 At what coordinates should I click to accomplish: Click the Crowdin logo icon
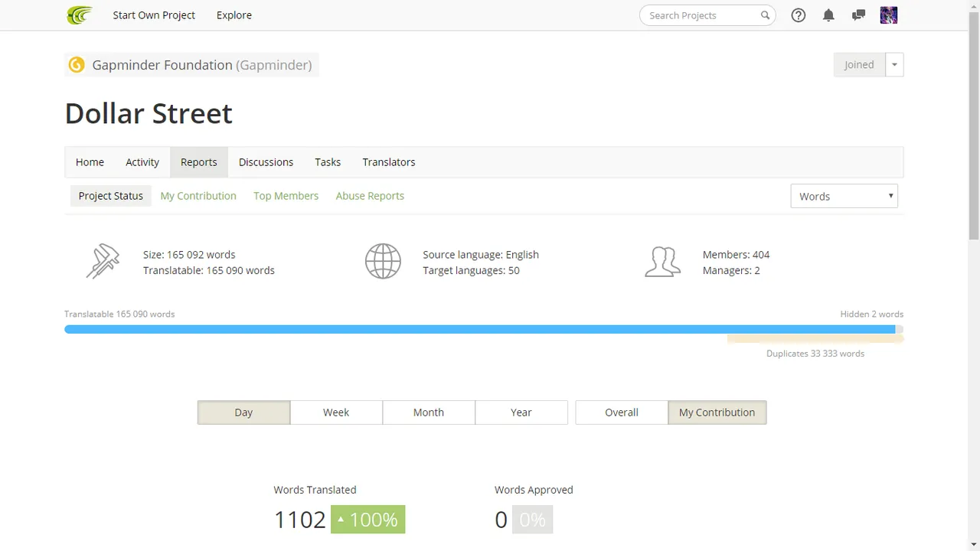click(80, 15)
